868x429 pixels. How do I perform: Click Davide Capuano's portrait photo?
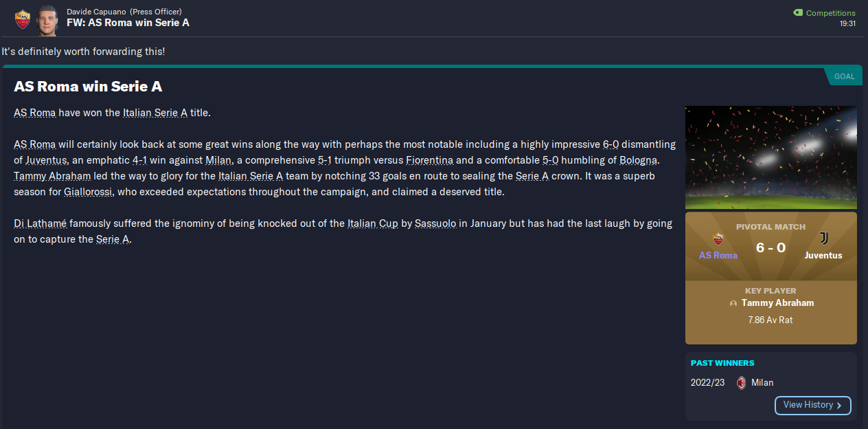47,19
